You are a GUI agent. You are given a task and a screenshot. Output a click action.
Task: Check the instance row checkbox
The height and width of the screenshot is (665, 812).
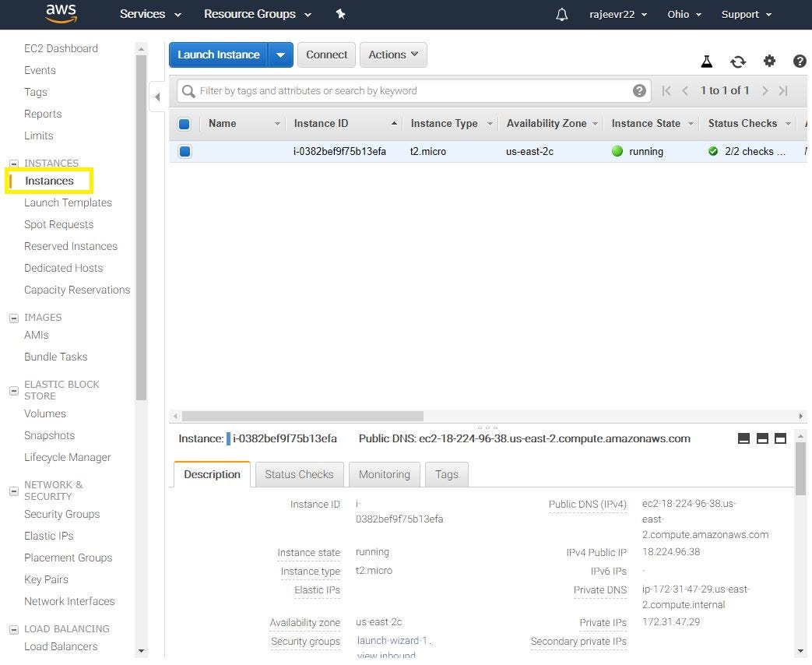click(x=185, y=151)
